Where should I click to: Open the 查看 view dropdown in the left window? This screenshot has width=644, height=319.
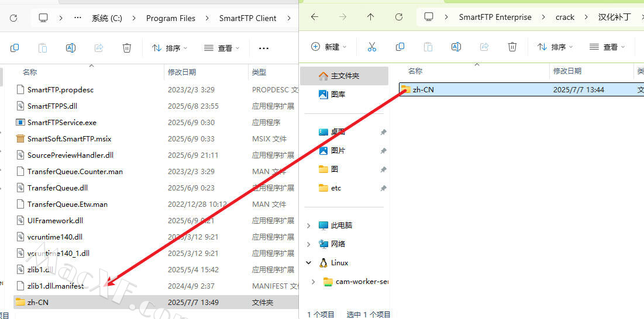[222, 48]
